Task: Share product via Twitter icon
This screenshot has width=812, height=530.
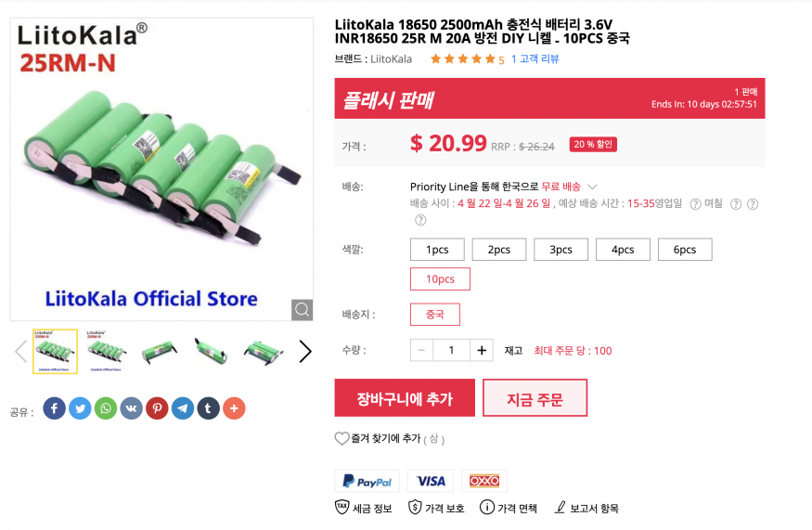Action: 81,408
